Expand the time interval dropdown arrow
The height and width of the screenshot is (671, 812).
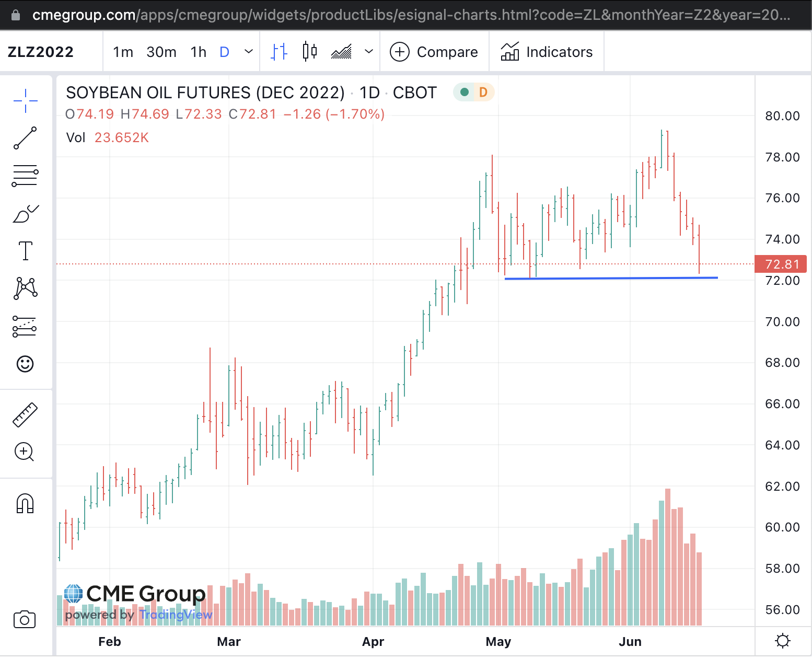[249, 52]
